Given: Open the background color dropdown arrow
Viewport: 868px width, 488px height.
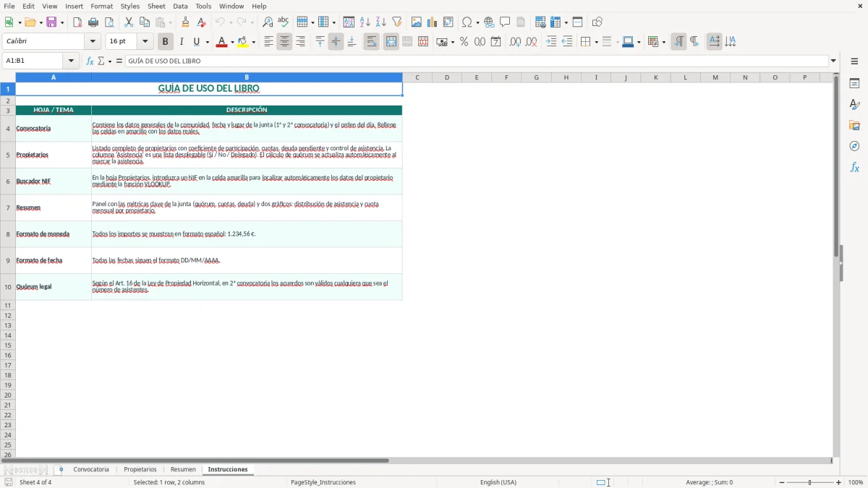Looking at the screenshot, I should (x=253, y=42).
